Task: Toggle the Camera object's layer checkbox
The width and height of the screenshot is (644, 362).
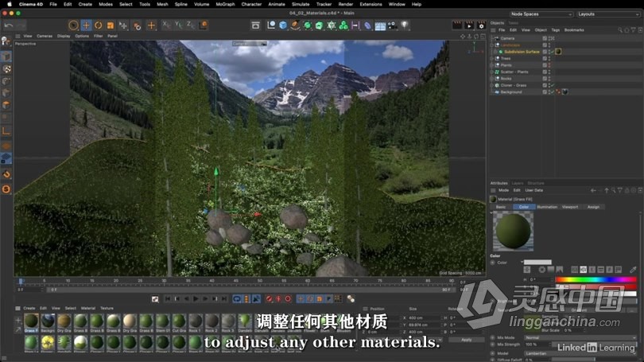Action: (x=545, y=38)
